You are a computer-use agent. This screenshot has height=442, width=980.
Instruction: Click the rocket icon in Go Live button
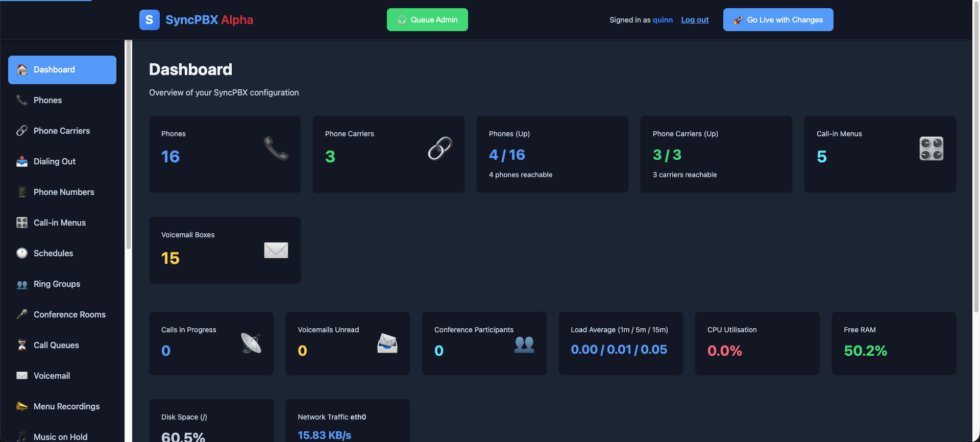click(x=738, y=20)
